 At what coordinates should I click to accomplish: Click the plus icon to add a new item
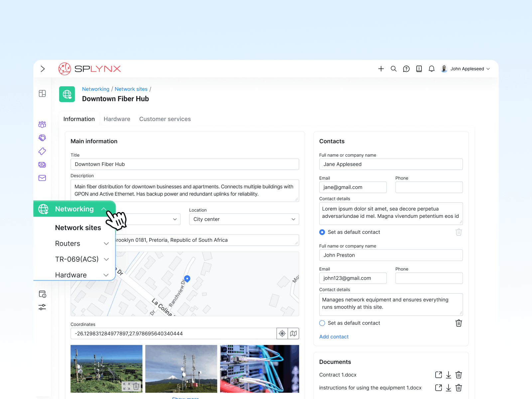pyautogui.click(x=381, y=69)
